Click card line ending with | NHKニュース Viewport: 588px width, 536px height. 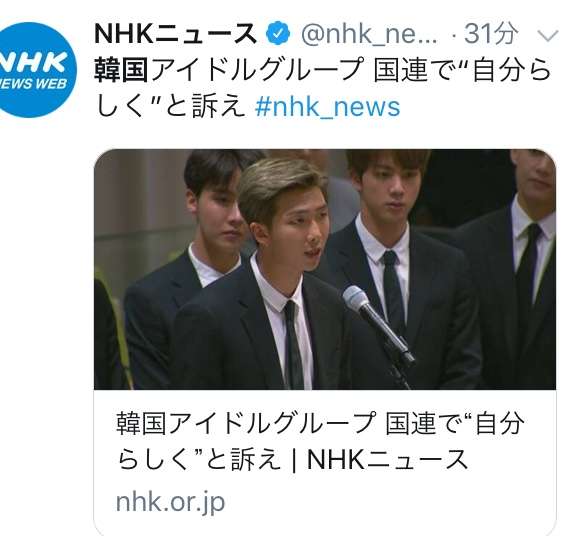[292, 460]
